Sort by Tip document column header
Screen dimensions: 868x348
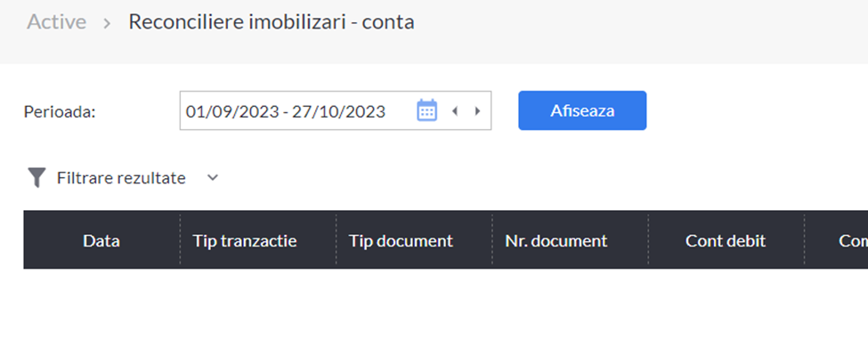point(401,240)
